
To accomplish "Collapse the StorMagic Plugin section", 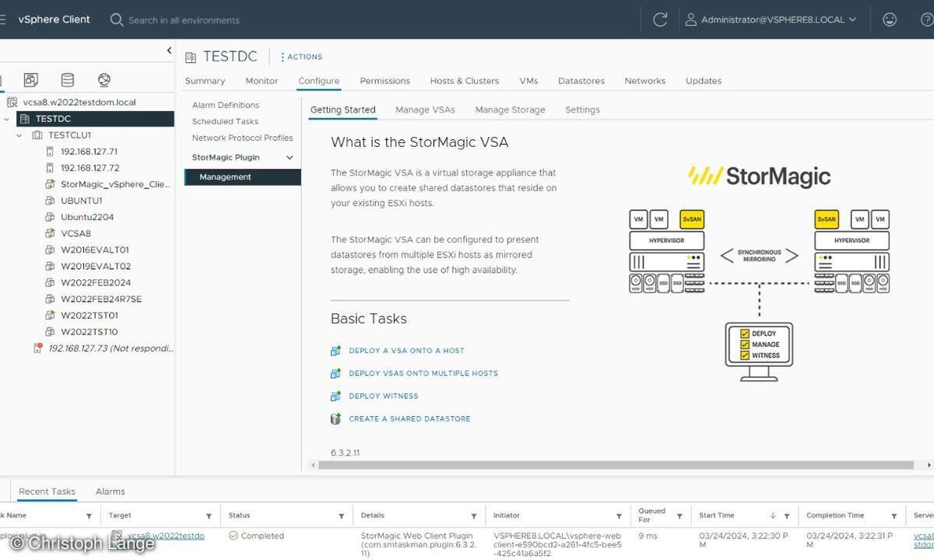I will 290,158.
